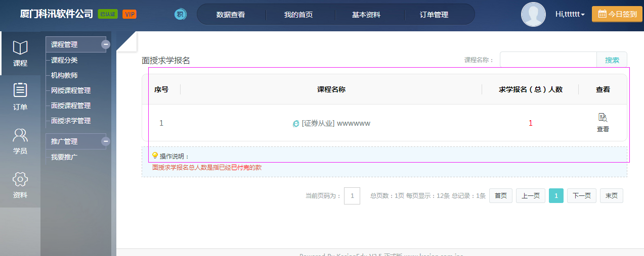
Task: Collapse the 推广管理 menu group
Action: tap(106, 141)
